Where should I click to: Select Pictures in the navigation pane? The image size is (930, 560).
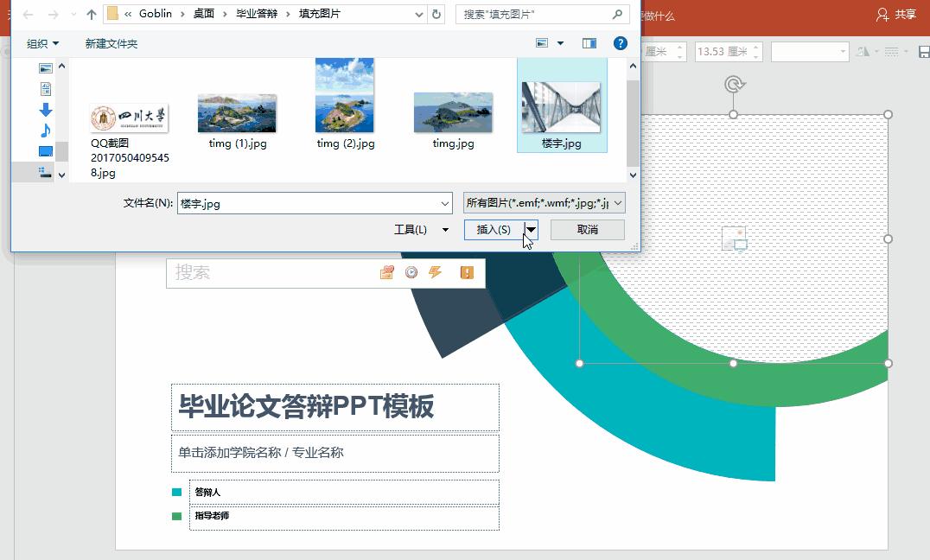[x=46, y=68]
